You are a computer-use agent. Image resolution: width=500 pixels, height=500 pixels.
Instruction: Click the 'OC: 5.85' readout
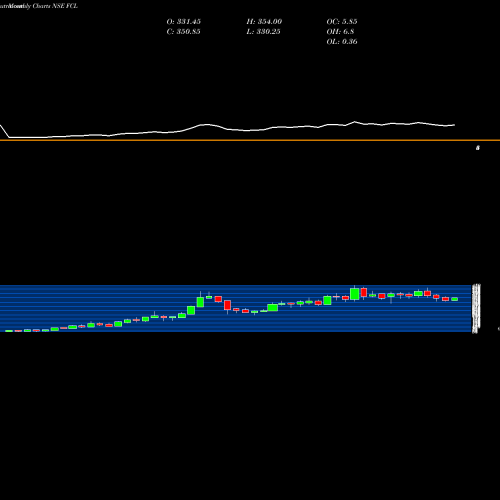(342, 22)
